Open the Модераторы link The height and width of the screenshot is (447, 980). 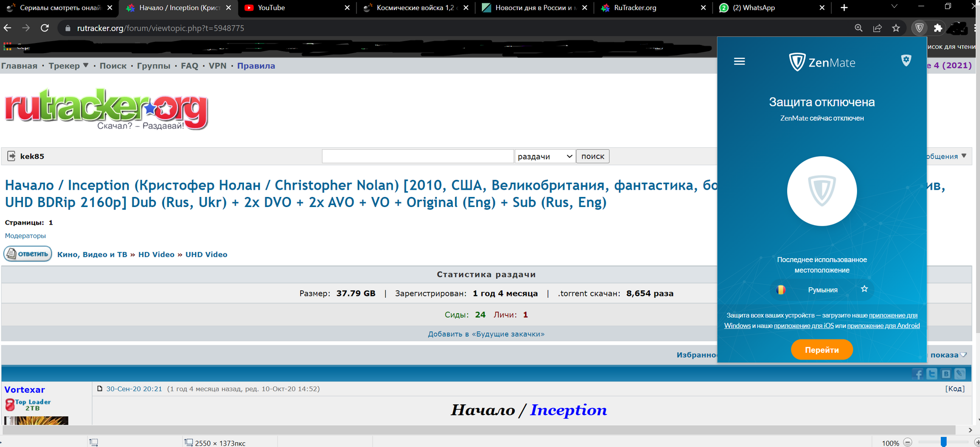pos(25,236)
